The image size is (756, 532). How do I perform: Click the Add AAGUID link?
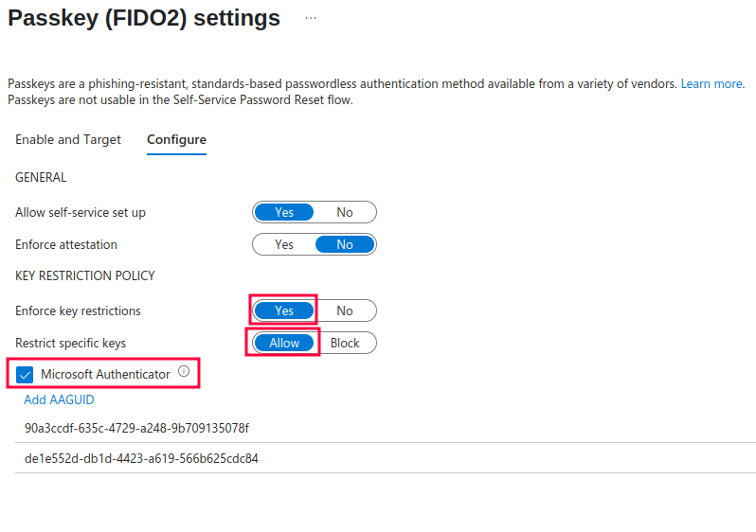point(59,400)
